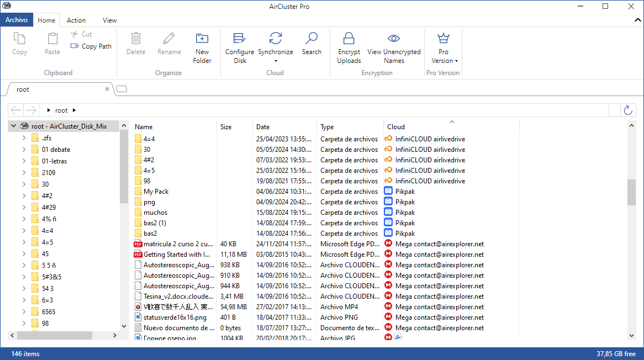
Task: Open the Search tool
Action: pyautogui.click(x=312, y=39)
